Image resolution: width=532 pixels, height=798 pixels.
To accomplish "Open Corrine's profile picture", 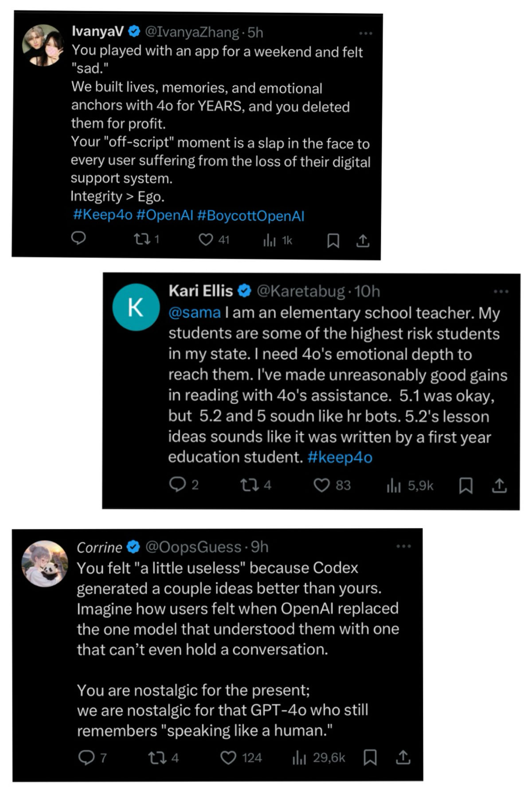I will 45,563.
